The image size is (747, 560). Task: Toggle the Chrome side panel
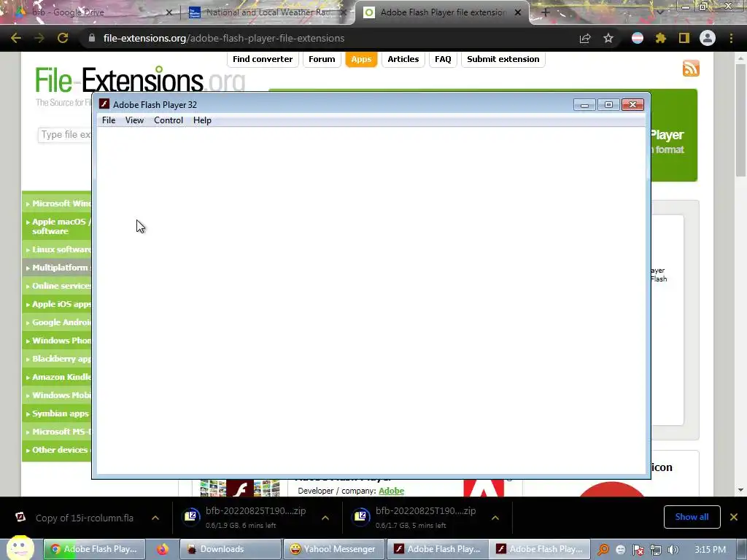(684, 38)
